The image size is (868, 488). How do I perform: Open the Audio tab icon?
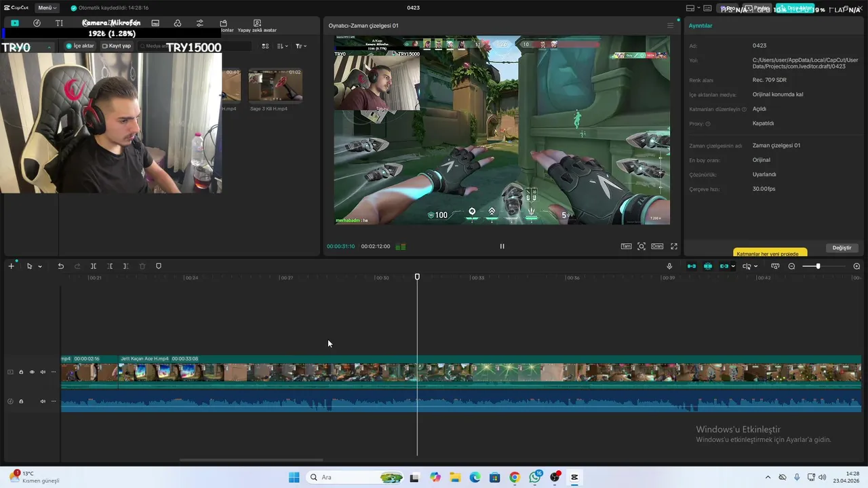point(37,23)
